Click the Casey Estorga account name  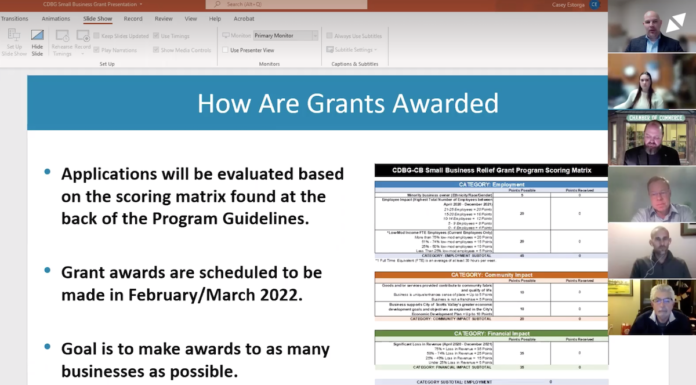pos(568,5)
